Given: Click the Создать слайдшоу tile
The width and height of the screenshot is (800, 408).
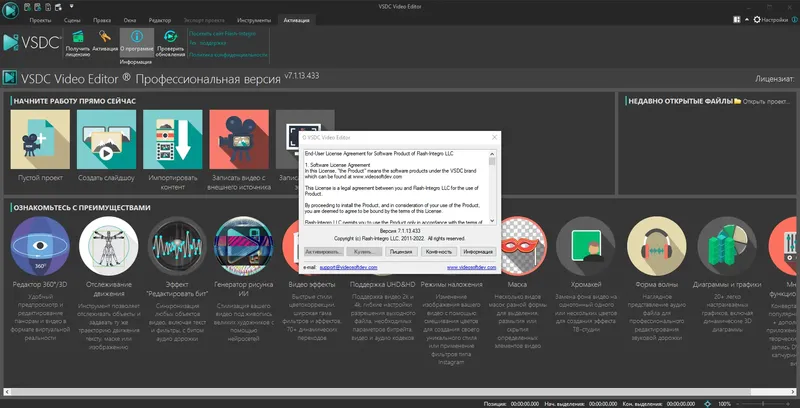Looking at the screenshot, I should (x=107, y=139).
